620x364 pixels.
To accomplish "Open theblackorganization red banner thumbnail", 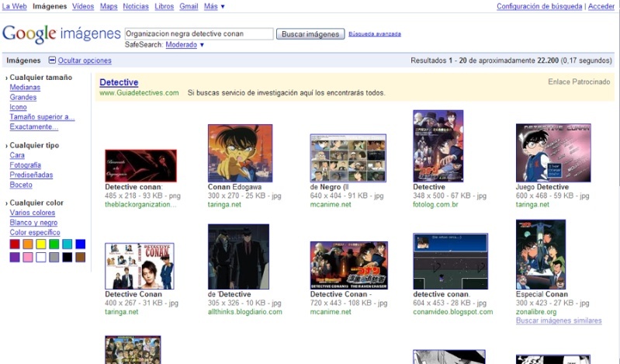I will (140, 166).
